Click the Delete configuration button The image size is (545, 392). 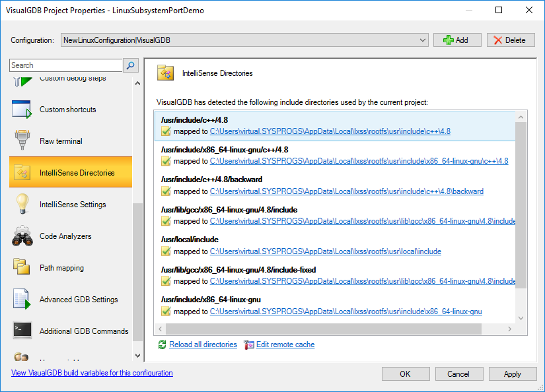point(511,40)
